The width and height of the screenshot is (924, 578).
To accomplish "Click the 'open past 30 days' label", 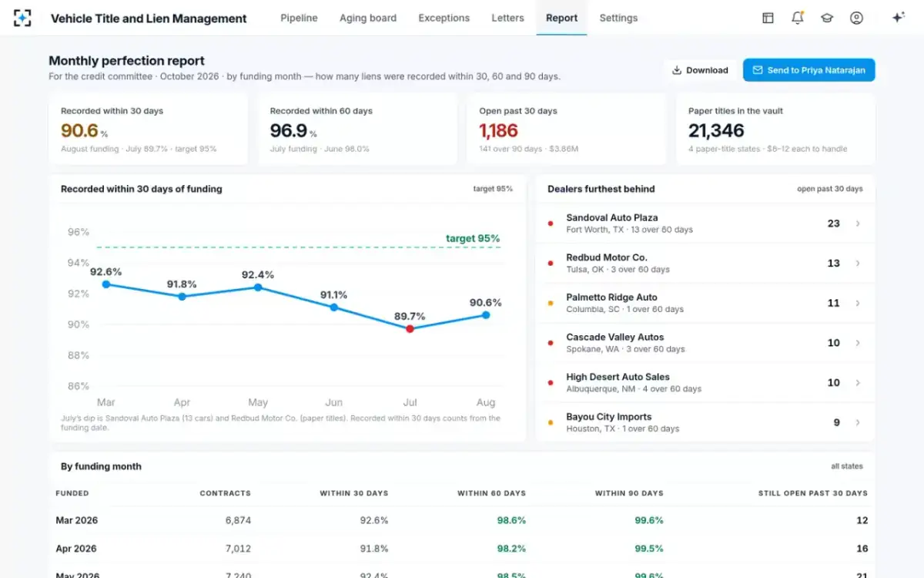I will point(830,189).
